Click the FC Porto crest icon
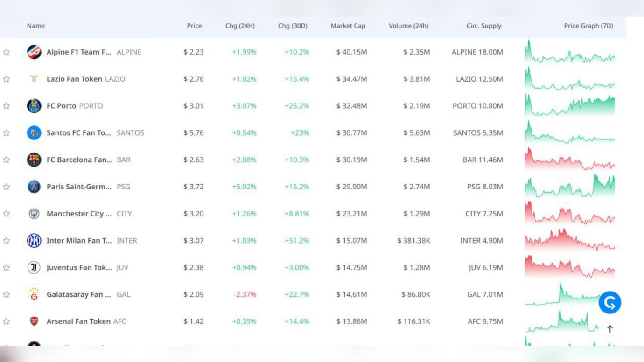644x362 pixels. coord(34,106)
